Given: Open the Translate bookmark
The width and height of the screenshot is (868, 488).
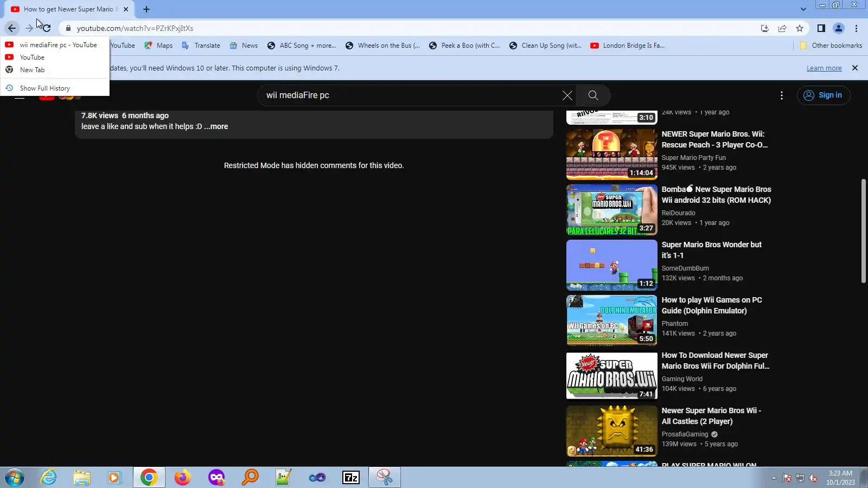Looking at the screenshot, I should 201,46.
